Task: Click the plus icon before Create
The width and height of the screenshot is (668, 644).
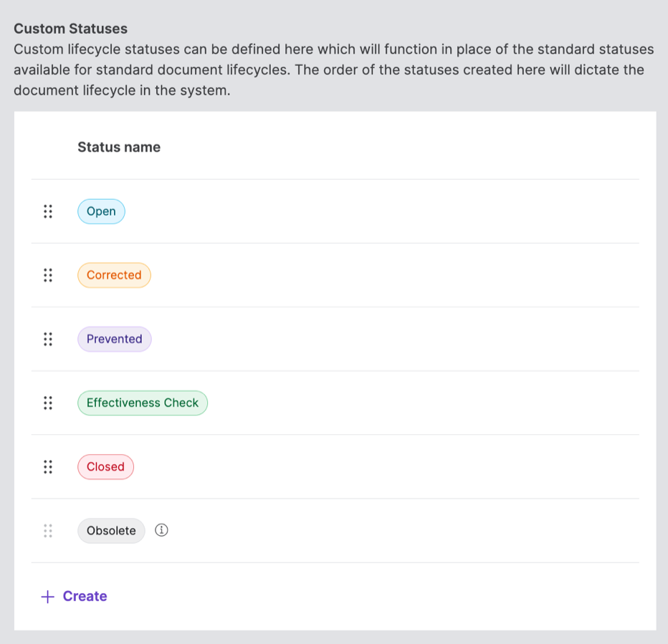Action: coord(47,596)
